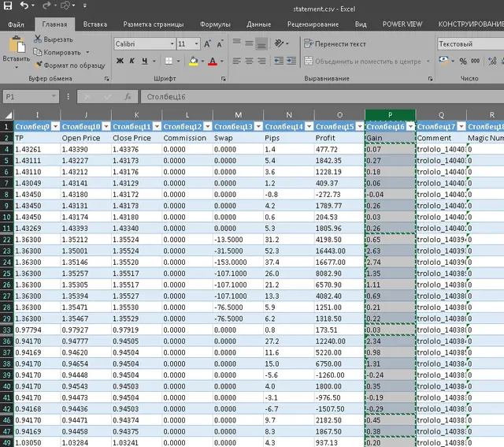Click Format Painter (Формат по образцу)
504x447 pixels.
coord(70,65)
